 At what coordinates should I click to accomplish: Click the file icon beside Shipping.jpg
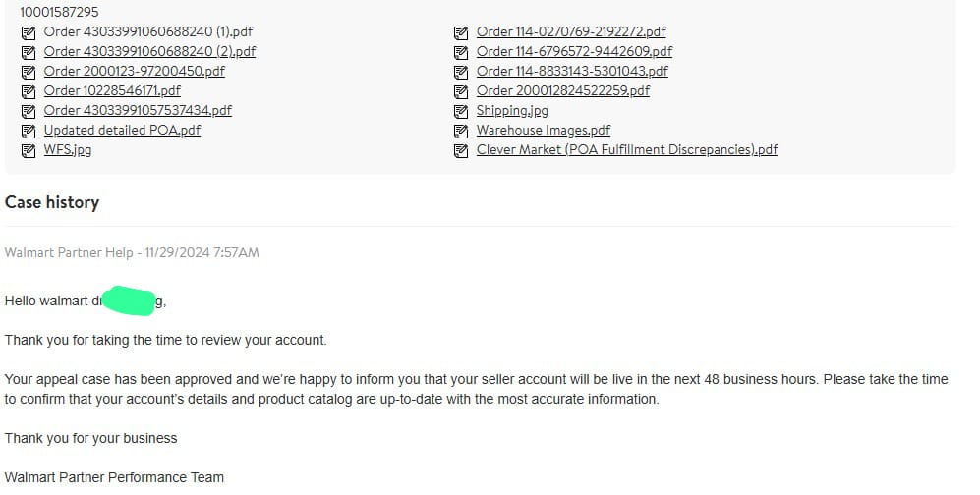[x=460, y=111]
